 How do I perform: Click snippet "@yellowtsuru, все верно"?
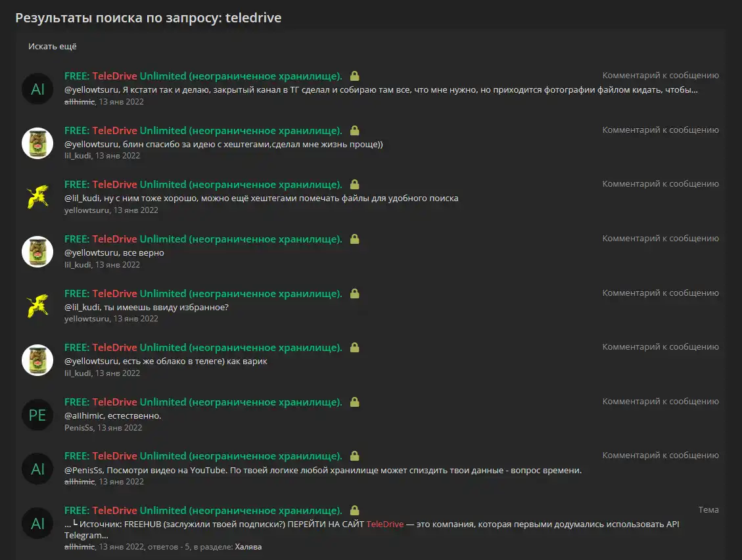point(114,252)
